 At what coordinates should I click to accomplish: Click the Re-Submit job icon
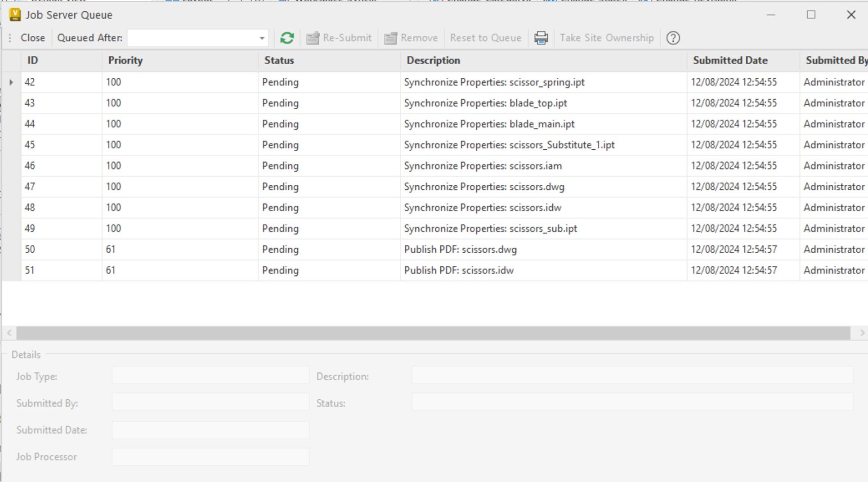pyautogui.click(x=339, y=38)
